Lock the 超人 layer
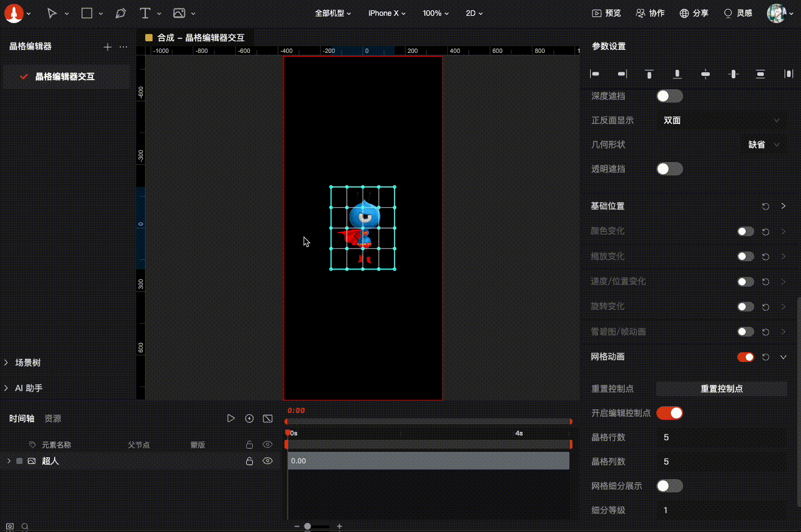The width and height of the screenshot is (801, 532). click(x=249, y=462)
